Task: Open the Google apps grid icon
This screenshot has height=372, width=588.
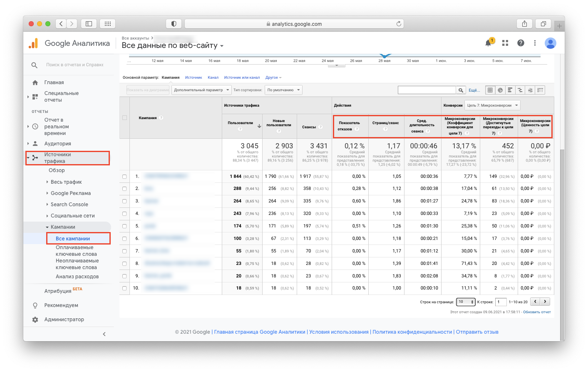Action: (505, 43)
